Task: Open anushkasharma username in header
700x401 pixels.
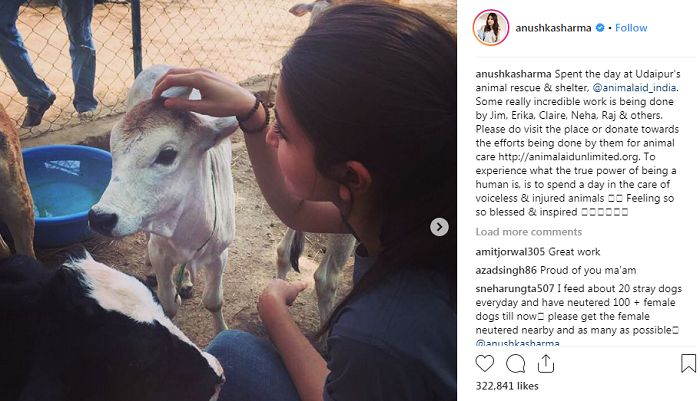Action: pyautogui.click(x=553, y=28)
